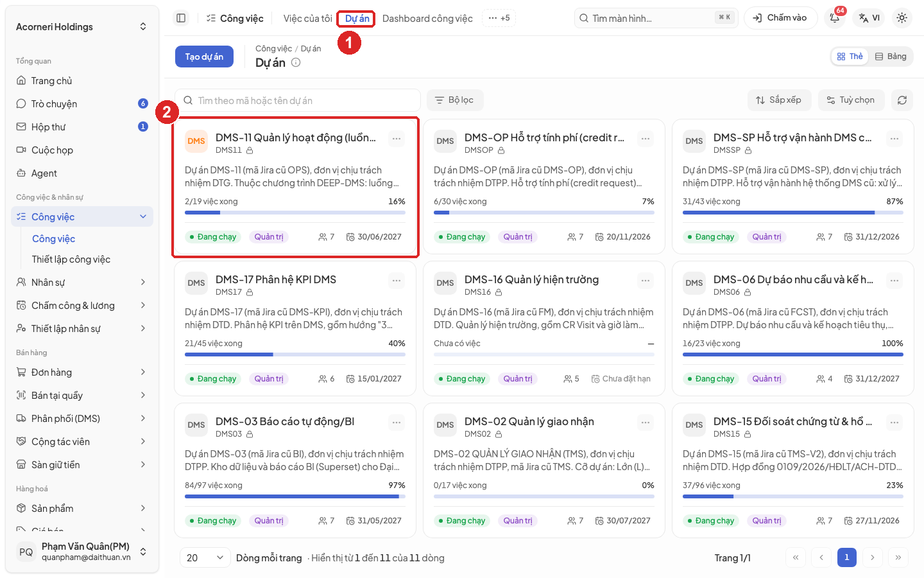Switch theme with the sun icon
This screenshot has width=924, height=578.
tap(902, 18)
